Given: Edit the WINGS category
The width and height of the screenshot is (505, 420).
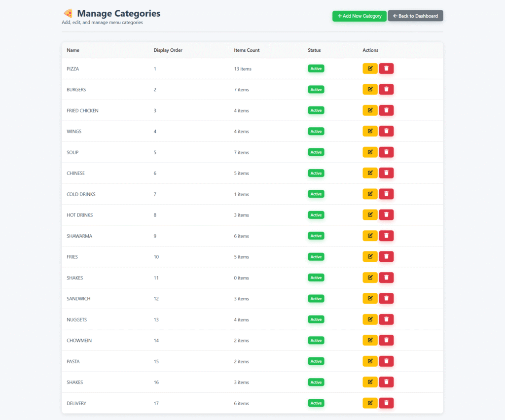Looking at the screenshot, I should tap(370, 131).
